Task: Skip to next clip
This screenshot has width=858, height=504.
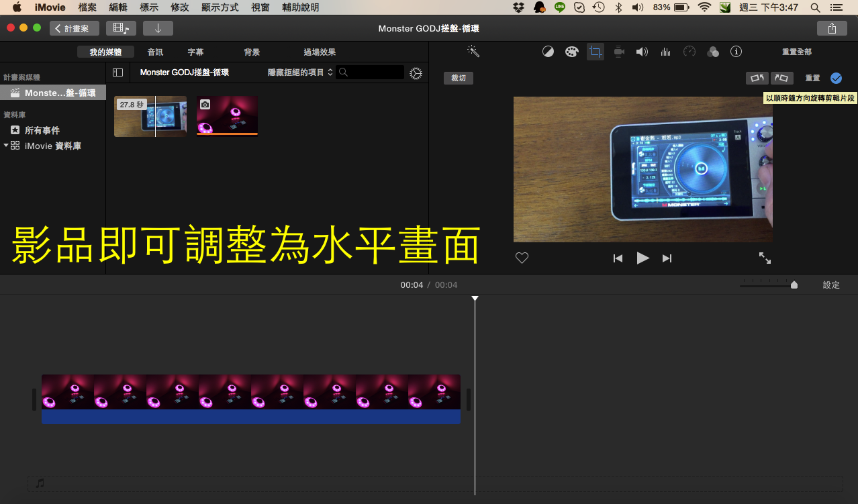Action: 667,258
